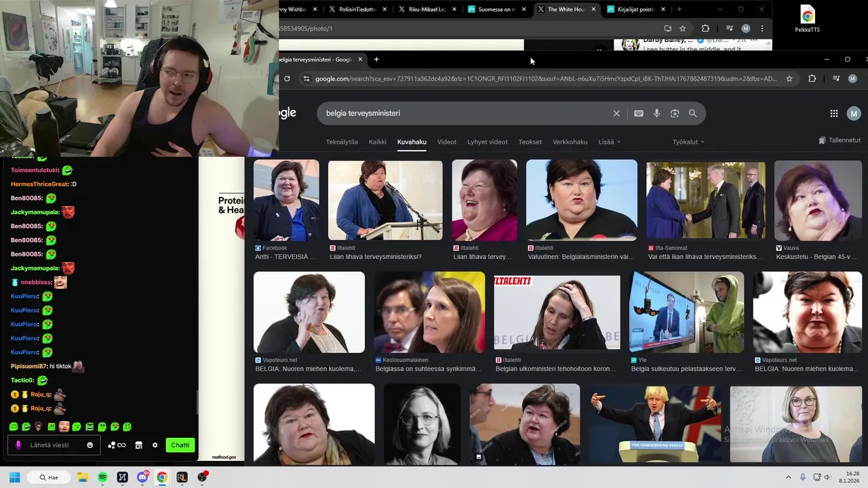
Task: Open the tray microphone indicator
Action: tap(803, 477)
